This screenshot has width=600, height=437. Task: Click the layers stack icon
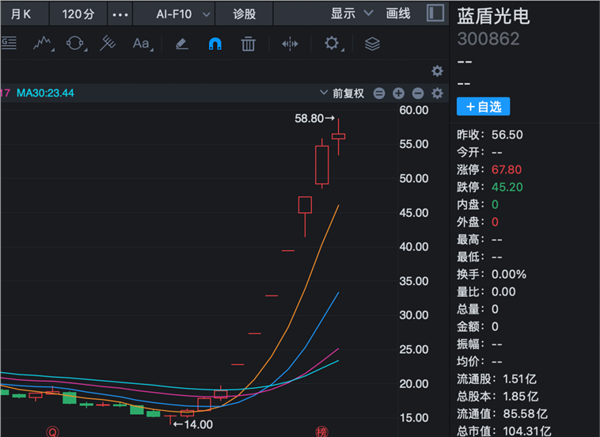coord(372,44)
